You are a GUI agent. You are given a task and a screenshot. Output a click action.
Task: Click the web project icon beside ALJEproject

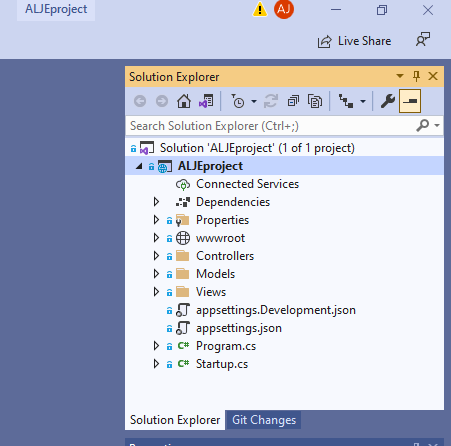click(x=165, y=166)
